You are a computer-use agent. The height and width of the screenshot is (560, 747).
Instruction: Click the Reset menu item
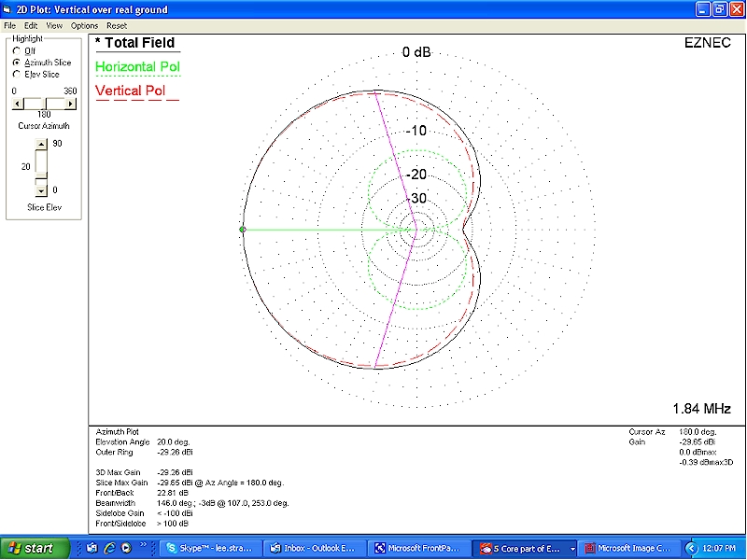(x=117, y=25)
